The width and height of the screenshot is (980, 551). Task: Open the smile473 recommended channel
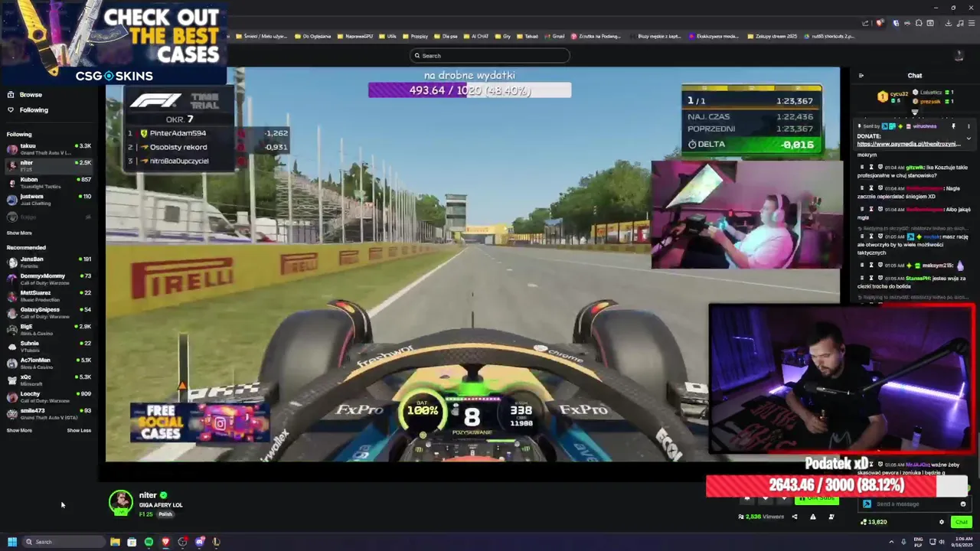click(x=48, y=413)
